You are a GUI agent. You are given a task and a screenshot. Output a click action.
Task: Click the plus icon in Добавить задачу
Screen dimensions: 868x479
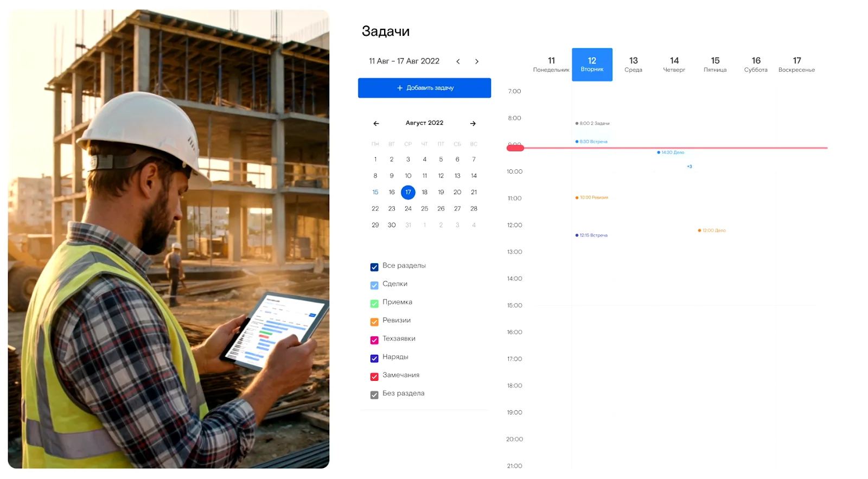click(400, 88)
